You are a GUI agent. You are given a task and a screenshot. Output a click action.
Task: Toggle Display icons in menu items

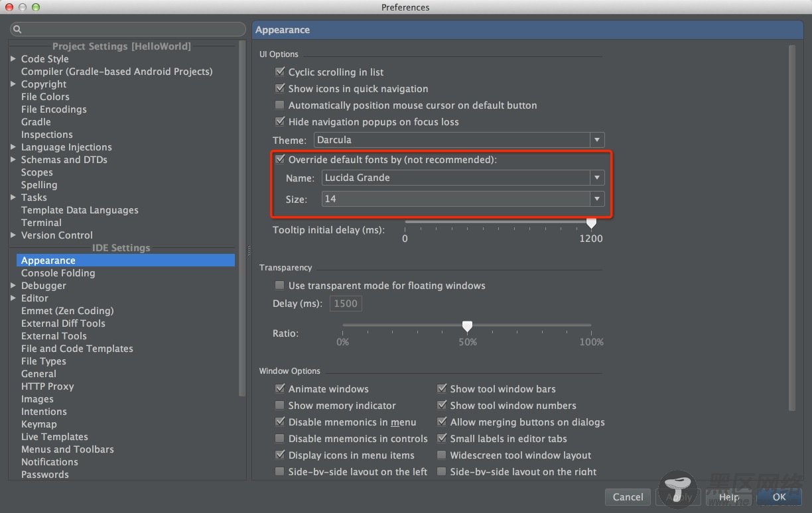coord(279,455)
